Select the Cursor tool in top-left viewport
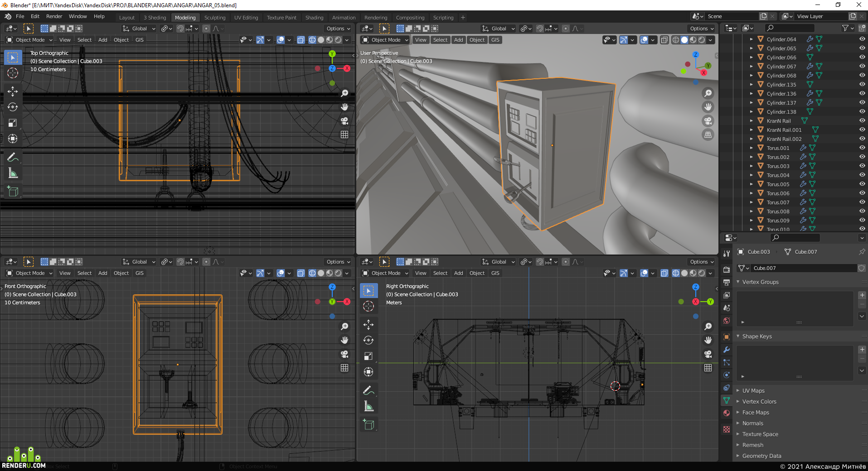Screen dimensions: 868x471 coord(13,73)
